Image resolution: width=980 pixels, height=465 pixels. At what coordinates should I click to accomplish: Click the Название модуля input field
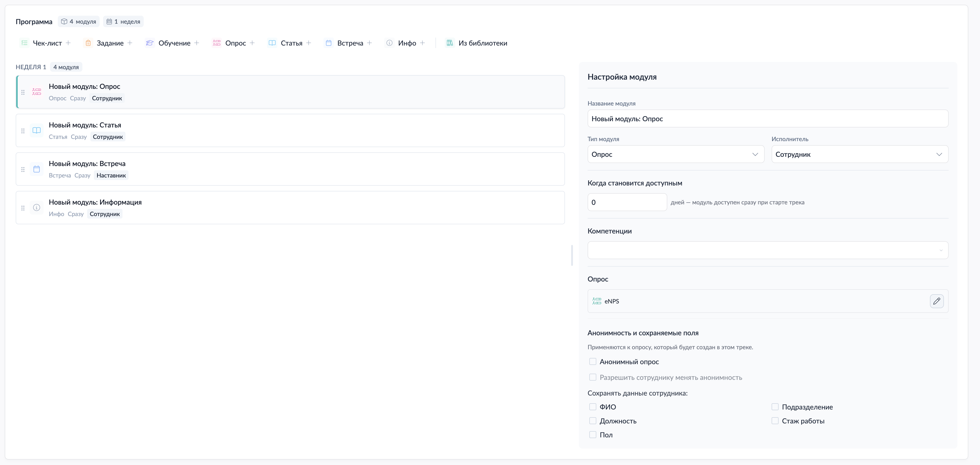[x=768, y=119]
